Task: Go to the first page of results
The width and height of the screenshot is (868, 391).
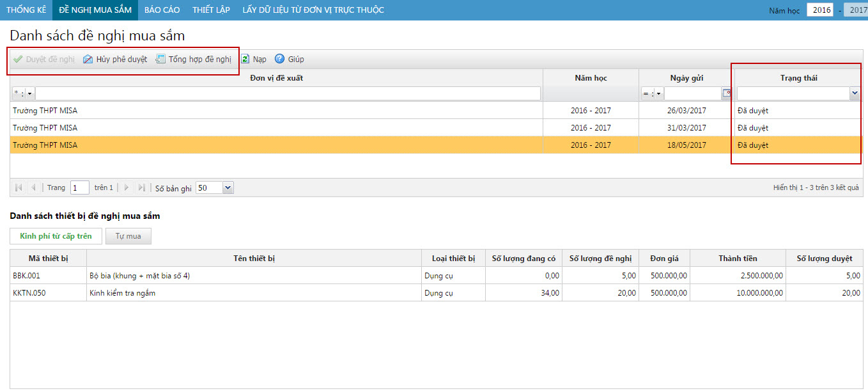Action: click(19, 188)
